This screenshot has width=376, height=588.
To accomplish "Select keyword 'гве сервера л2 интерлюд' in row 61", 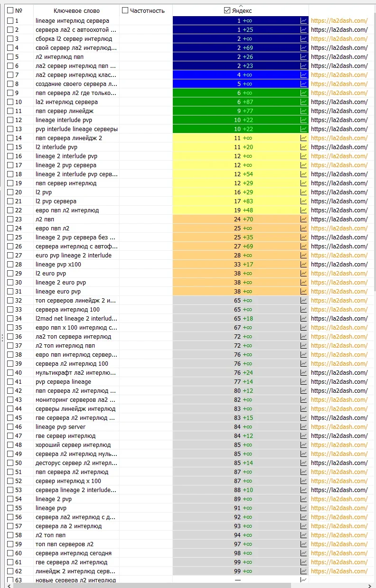I will pyautogui.click(x=72, y=562).
